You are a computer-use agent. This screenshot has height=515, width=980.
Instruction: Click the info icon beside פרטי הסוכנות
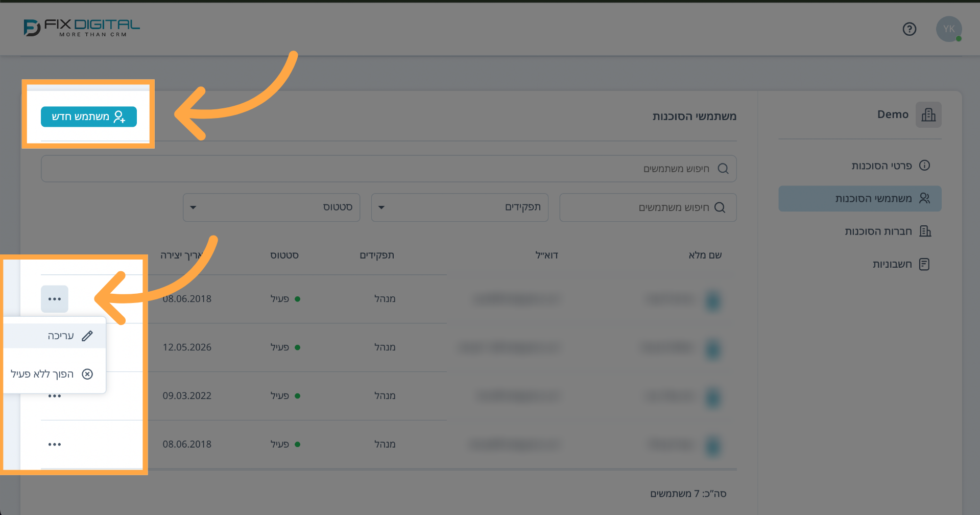pyautogui.click(x=924, y=165)
